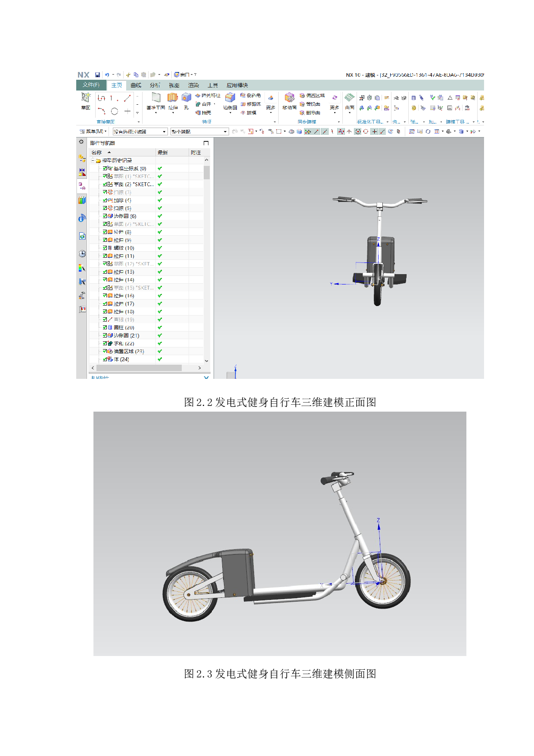Switch to the 曲线 (Curve) ribbon tab
This screenshot has height=756, width=534.
coord(136,85)
